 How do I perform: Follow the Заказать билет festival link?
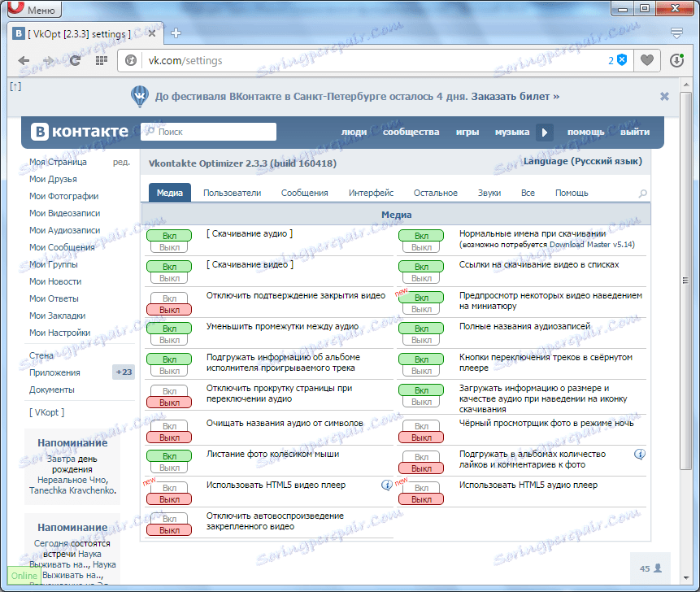(x=515, y=97)
